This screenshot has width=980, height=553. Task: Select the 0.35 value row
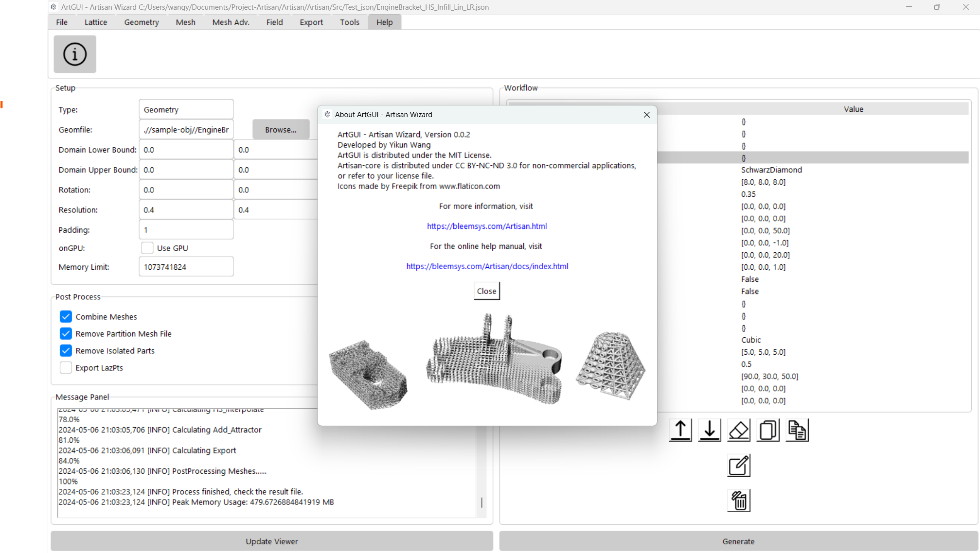[x=748, y=194]
